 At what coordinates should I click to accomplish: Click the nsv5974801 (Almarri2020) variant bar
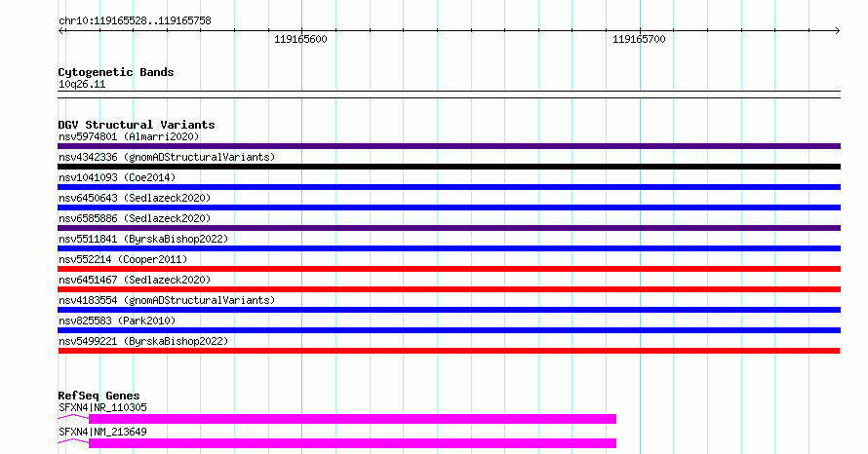449,146
